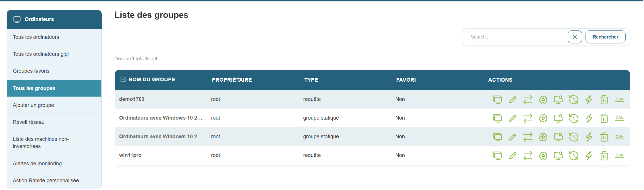Click circular arrow '1' icon for demo1703
Viewport: 644px width, 190px height.
click(x=573, y=99)
